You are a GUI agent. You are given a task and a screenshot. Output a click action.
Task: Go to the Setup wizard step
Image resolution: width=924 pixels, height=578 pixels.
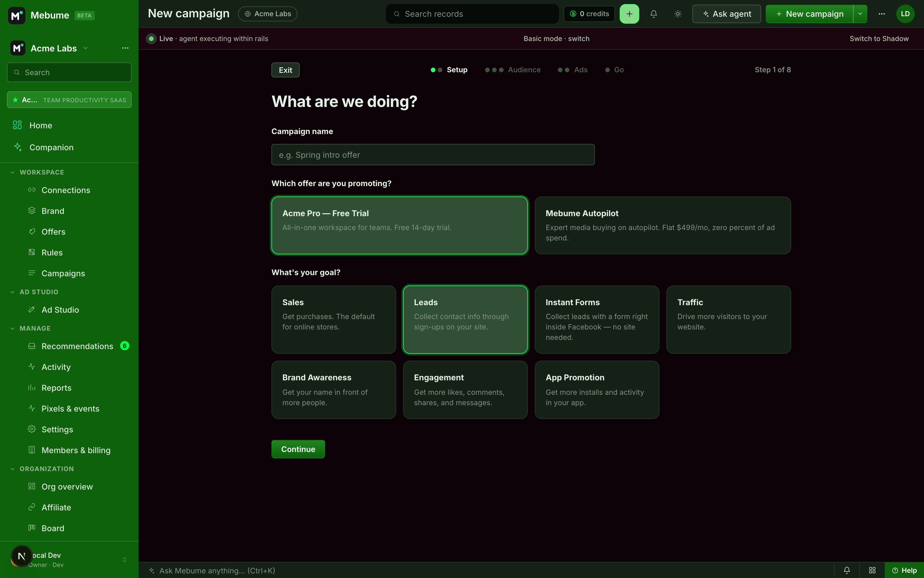tap(449, 70)
